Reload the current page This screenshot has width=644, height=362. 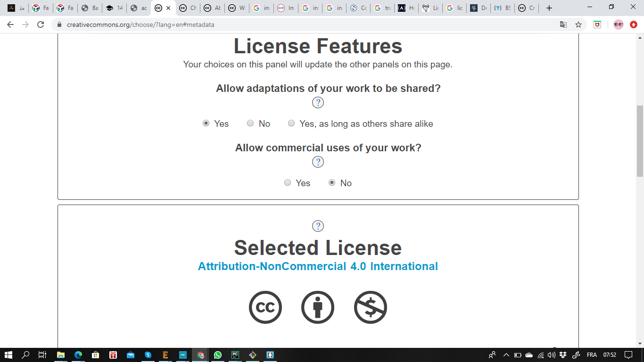tap(41, 25)
